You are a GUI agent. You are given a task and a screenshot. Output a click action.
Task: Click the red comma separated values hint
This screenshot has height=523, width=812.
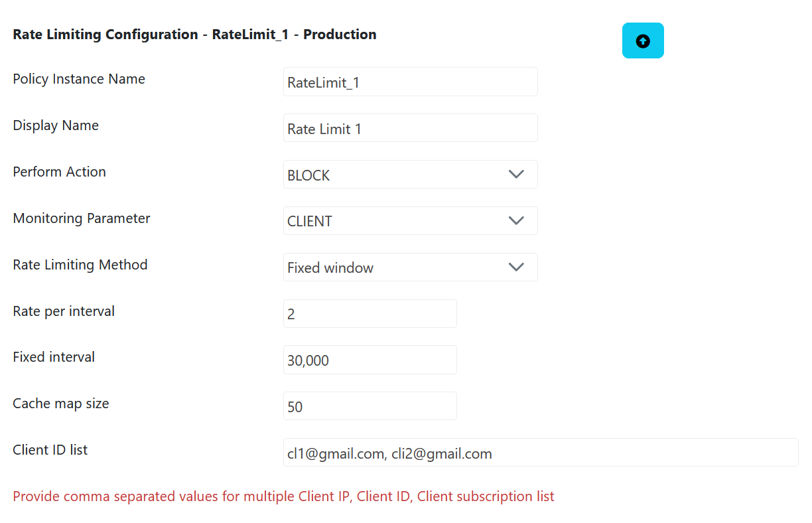(283, 496)
